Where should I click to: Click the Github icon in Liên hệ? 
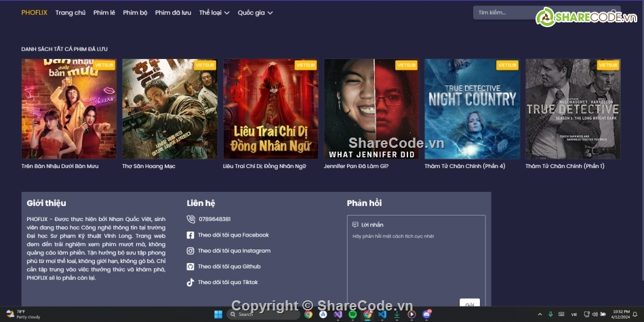coord(190,266)
